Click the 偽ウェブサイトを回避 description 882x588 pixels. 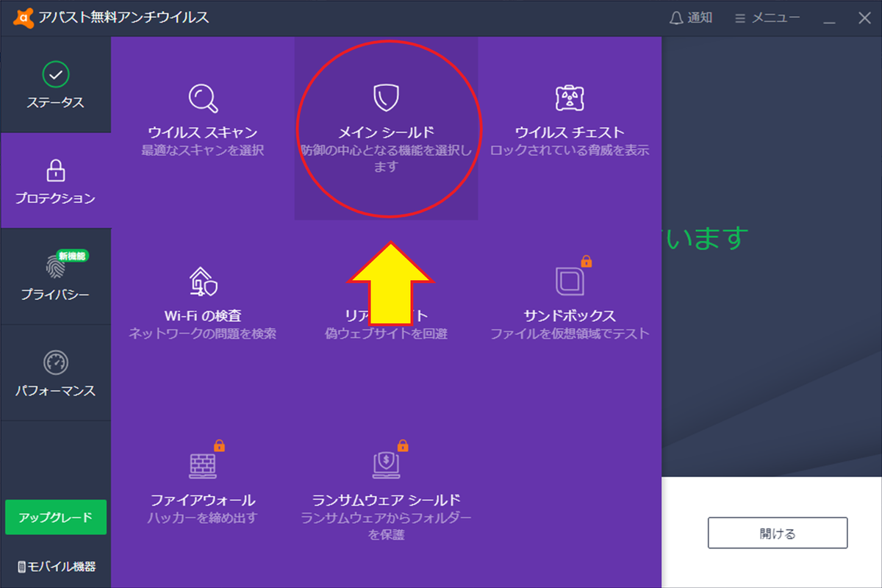point(387,334)
